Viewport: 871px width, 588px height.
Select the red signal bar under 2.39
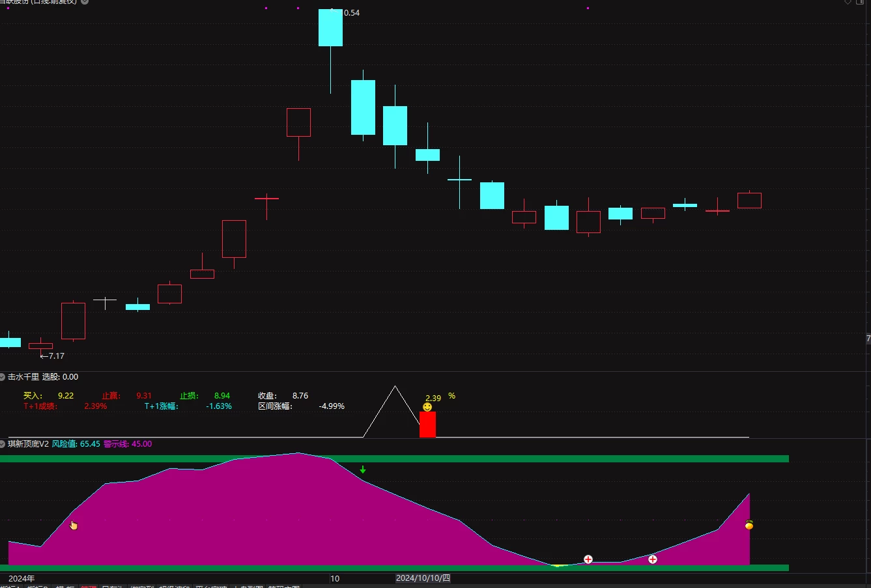tap(427, 425)
